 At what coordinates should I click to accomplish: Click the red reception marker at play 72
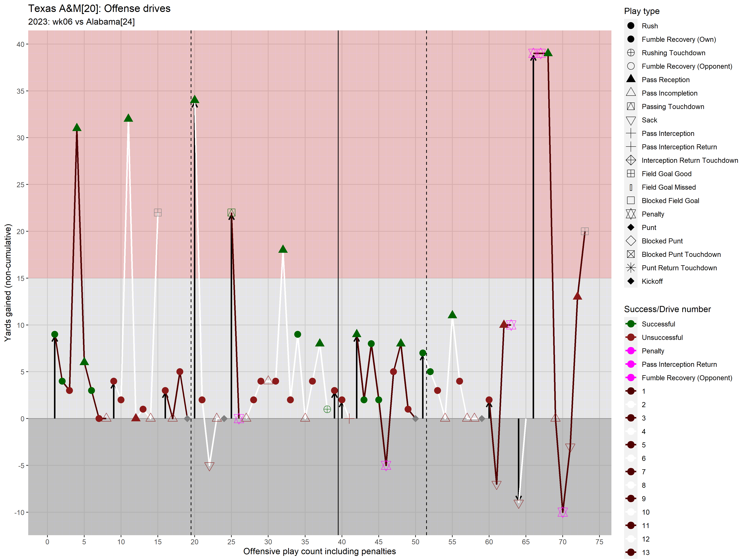click(577, 296)
